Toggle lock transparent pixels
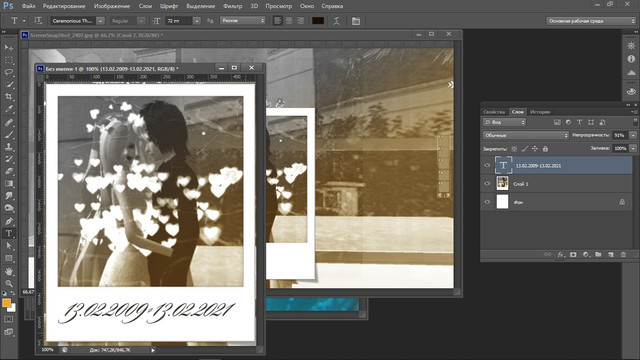Image resolution: width=640 pixels, height=360 pixels. pyautogui.click(x=514, y=149)
